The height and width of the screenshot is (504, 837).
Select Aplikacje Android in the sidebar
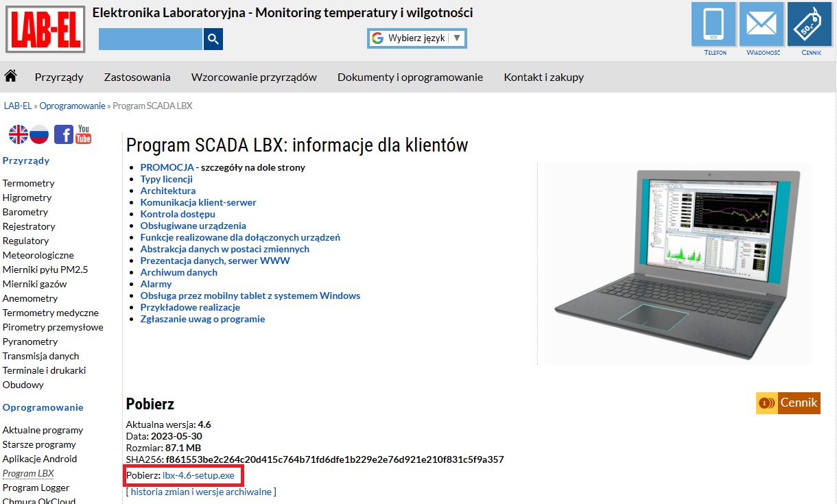(40, 459)
